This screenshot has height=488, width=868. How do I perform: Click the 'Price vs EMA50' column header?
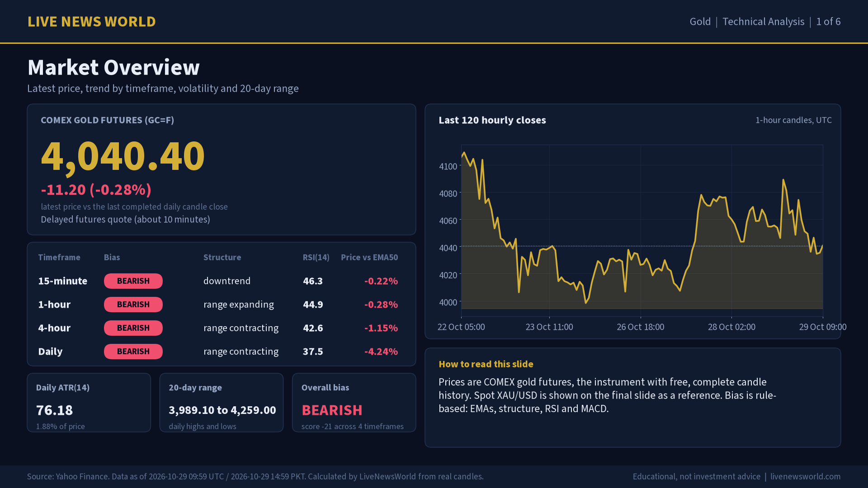[369, 258]
